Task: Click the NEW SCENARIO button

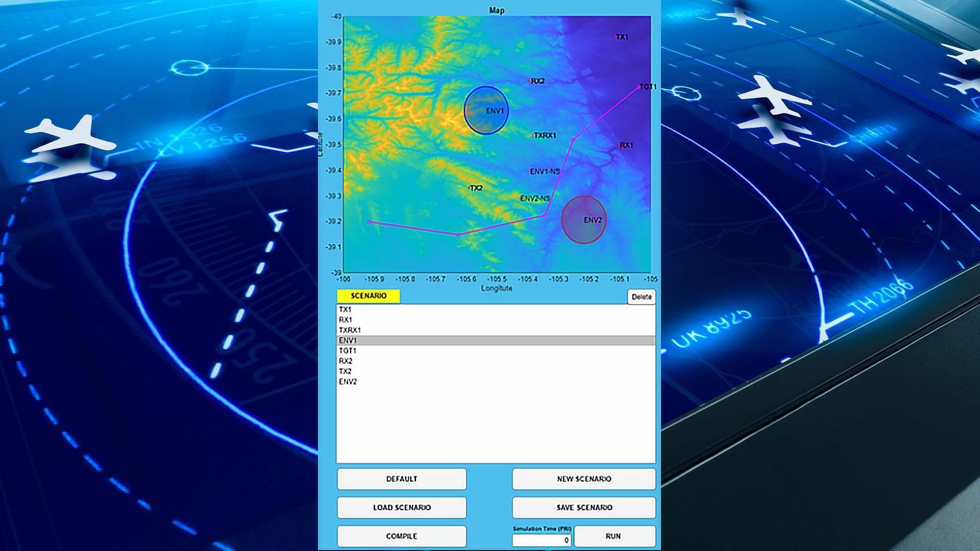Action: [x=584, y=479]
